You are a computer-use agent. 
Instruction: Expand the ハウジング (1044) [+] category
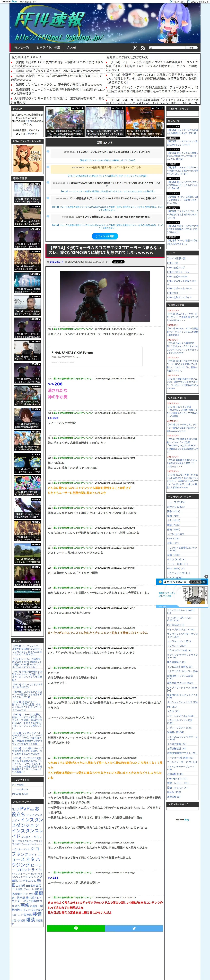[x=179, y=650]
